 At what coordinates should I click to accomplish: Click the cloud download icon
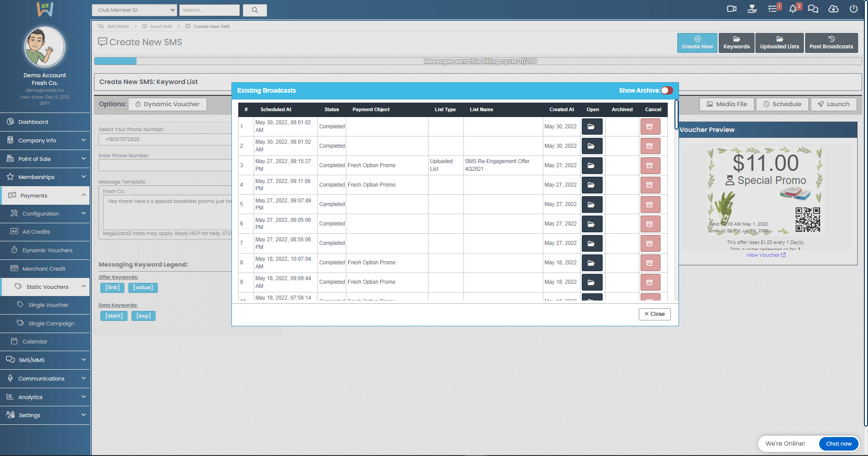833,9
